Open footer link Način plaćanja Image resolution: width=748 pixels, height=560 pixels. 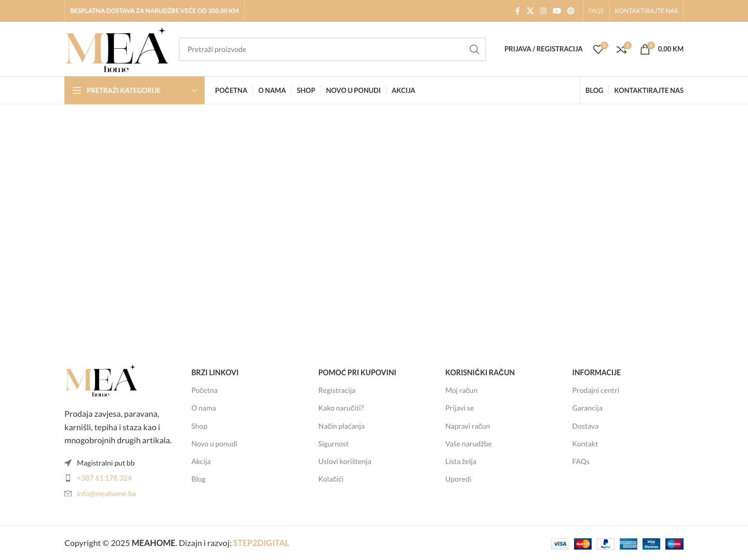tap(341, 426)
